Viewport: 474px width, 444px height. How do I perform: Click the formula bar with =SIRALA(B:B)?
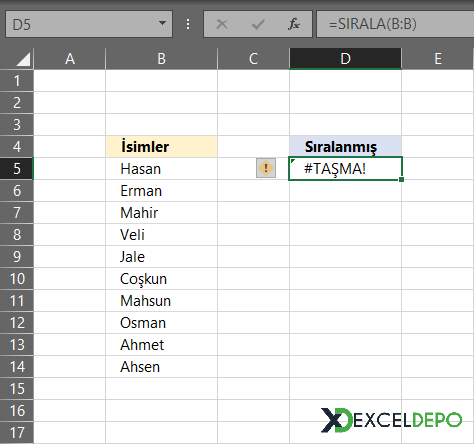pos(395,24)
